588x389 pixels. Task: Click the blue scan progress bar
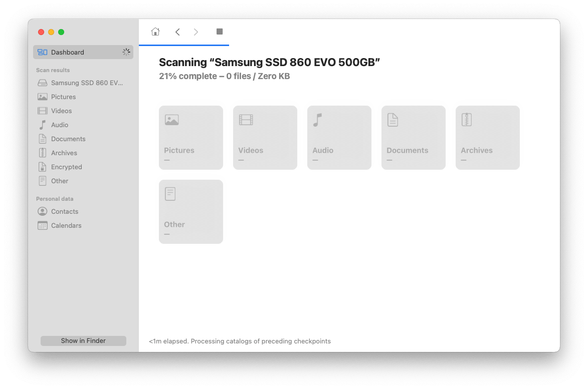[x=184, y=45]
